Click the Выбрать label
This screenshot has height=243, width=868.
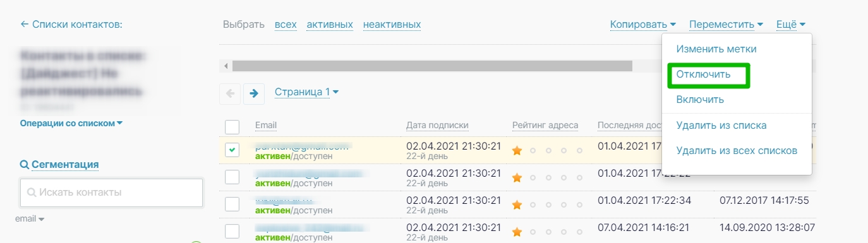(x=244, y=25)
